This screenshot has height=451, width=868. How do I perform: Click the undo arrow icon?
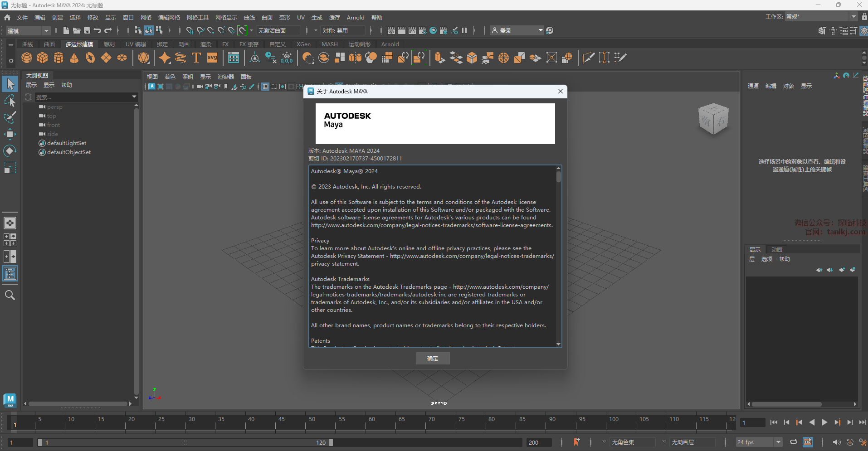pos(98,30)
